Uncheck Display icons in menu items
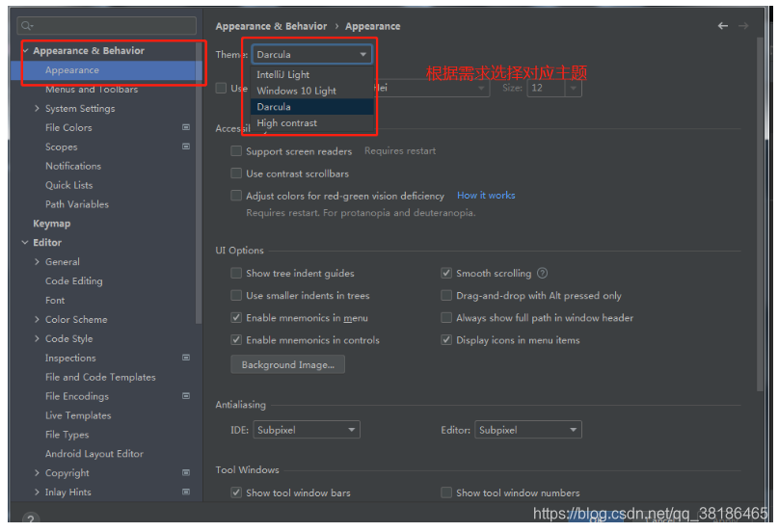 pos(446,339)
